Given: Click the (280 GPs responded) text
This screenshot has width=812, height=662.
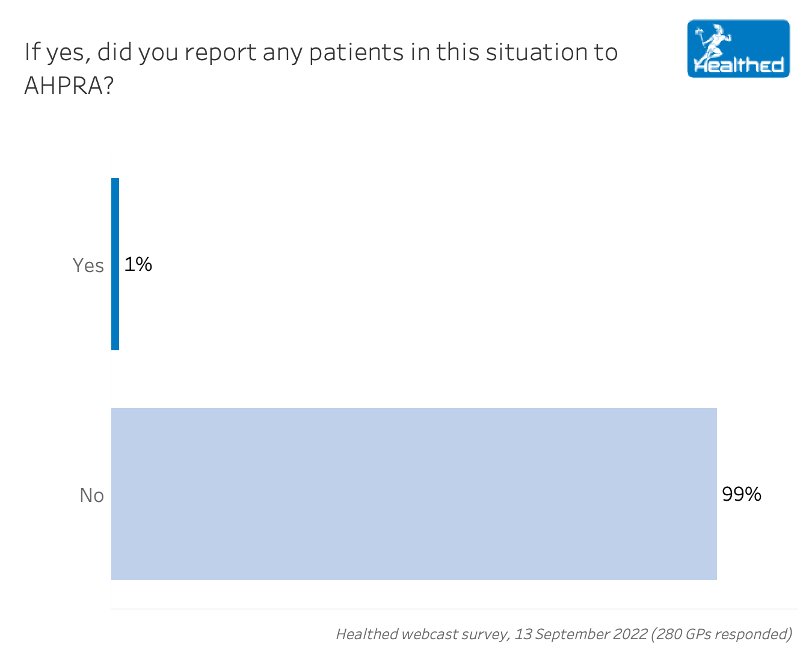Looking at the screenshot, I should click(x=721, y=634).
